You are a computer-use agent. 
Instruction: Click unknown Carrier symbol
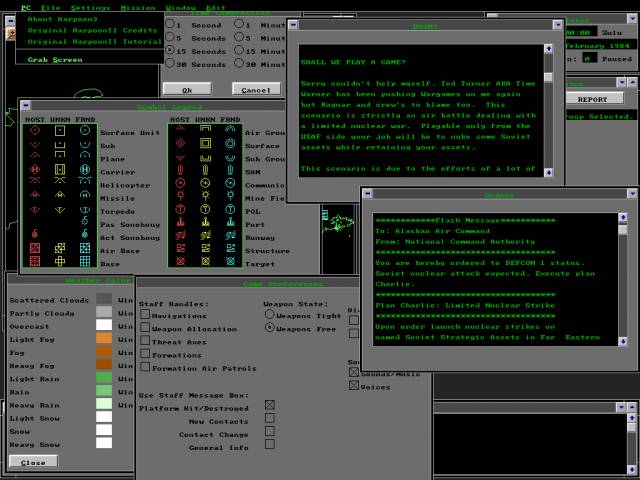[60, 169]
